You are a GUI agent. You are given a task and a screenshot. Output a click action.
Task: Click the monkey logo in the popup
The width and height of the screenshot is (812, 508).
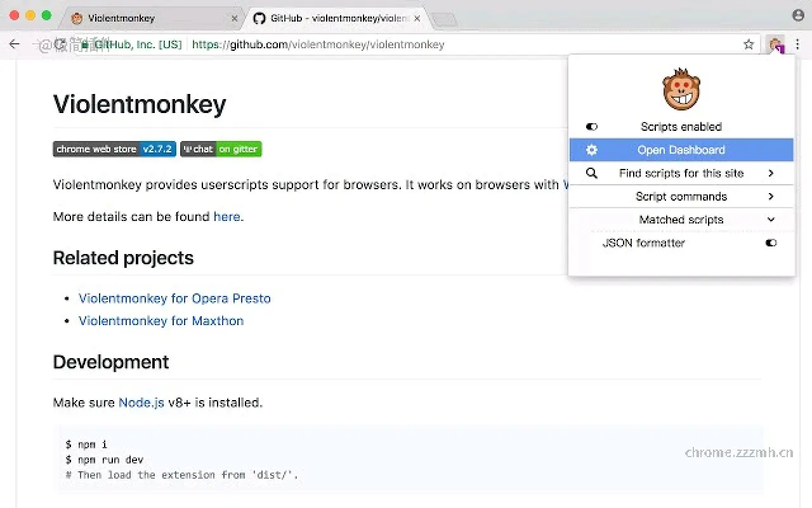tap(681, 90)
